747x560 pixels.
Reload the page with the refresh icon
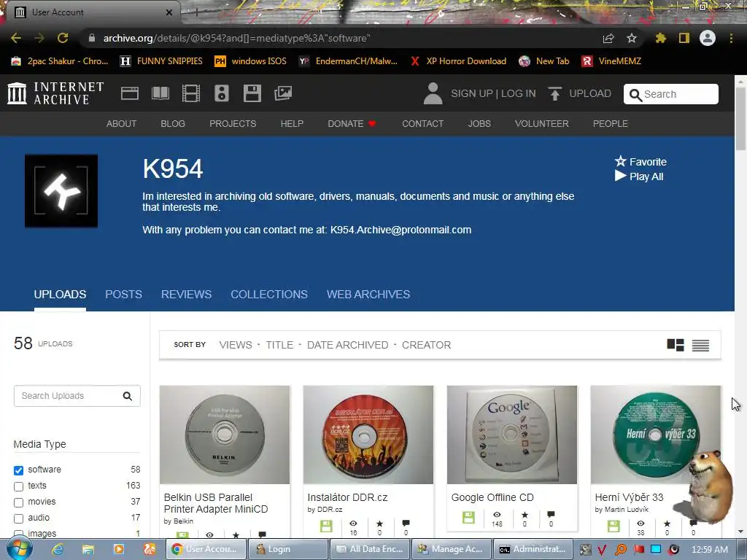coord(63,38)
